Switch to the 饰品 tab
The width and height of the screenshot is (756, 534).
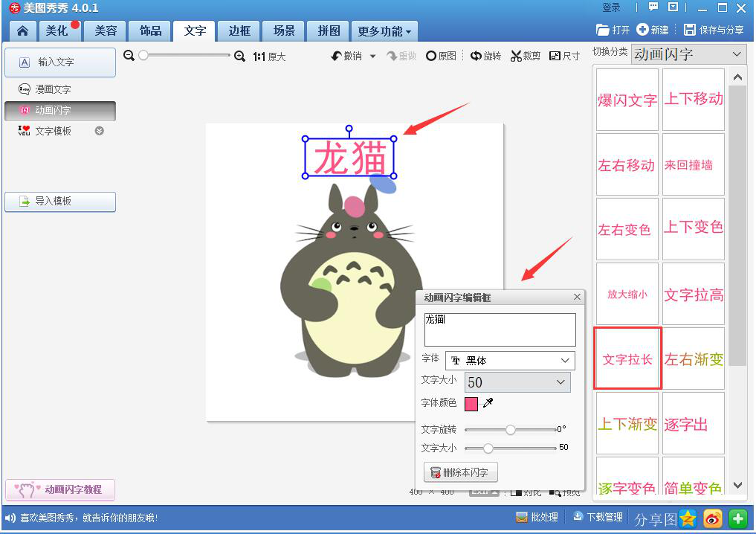point(150,31)
